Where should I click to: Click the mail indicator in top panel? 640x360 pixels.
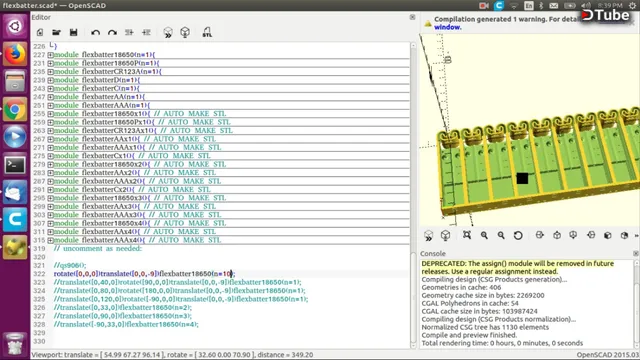point(553,5)
